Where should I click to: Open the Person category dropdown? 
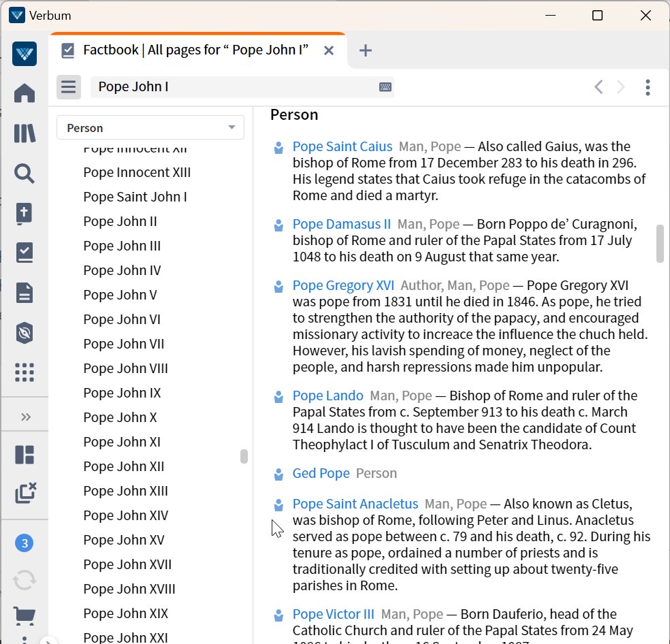point(150,127)
